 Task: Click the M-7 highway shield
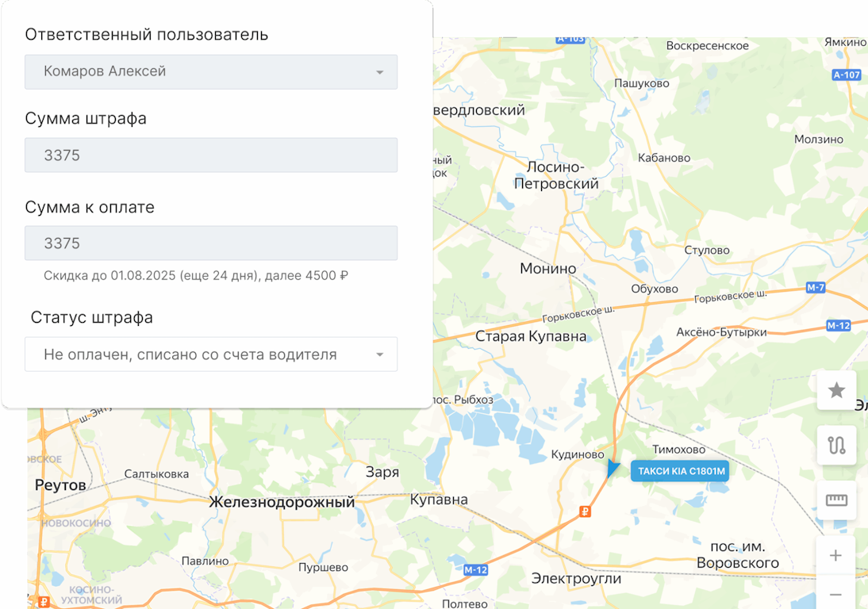(x=816, y=288)
